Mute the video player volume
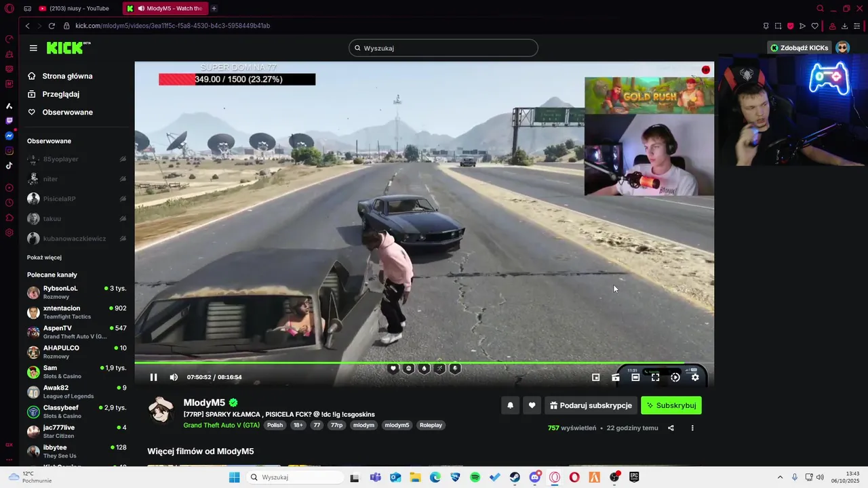Image resolution: width=868 pixels, height=488 pixels. 174,378
